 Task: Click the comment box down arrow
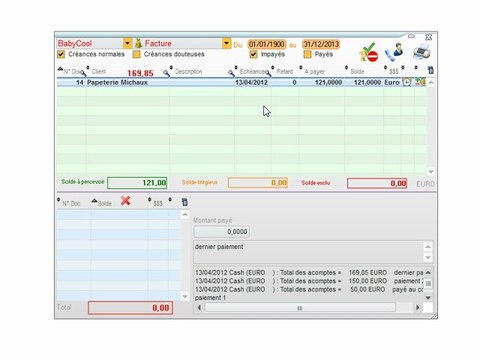[x=428, y=257]
